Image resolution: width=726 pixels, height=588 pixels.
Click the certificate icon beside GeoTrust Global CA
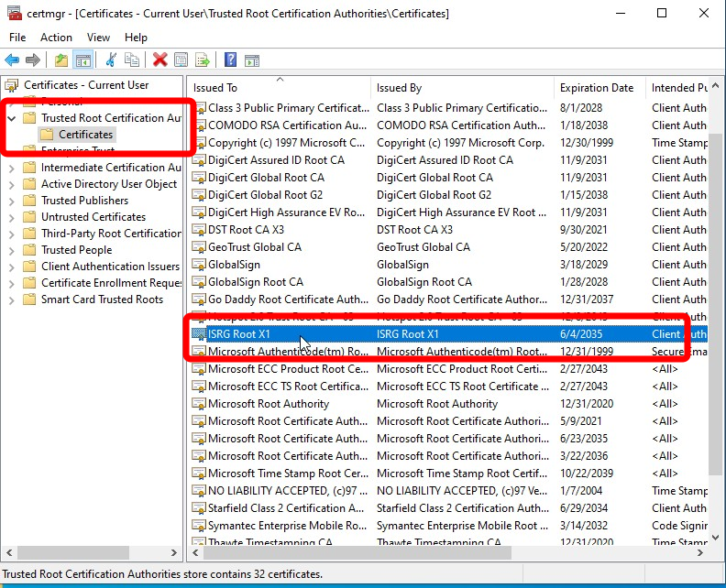pos(199,247)
